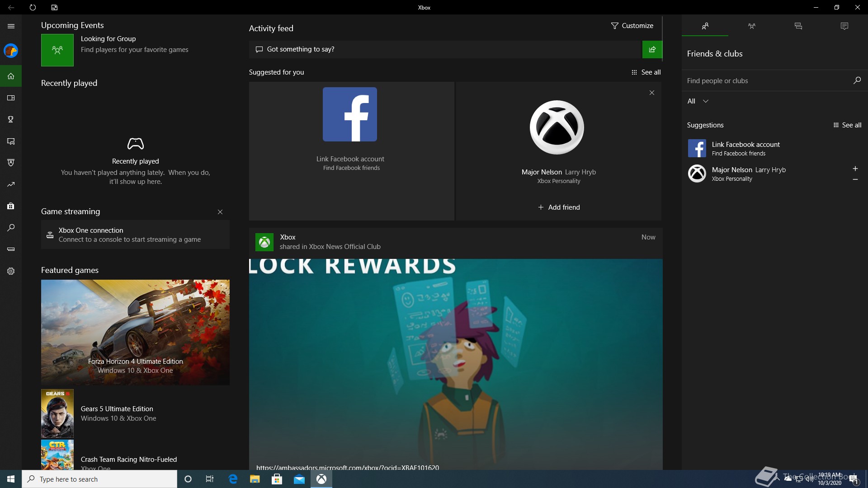This screenshot has height=488, width=868.
Task: Switch to Messages tab in right panel
Action: (798, 26)
